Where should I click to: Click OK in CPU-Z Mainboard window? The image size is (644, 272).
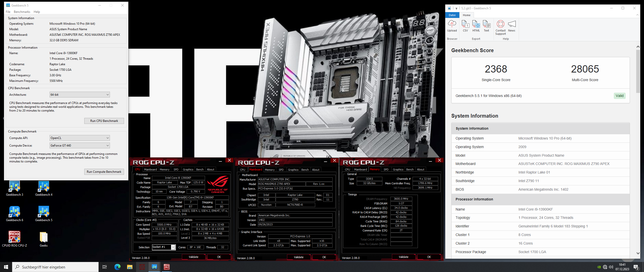[x=324, y=257]
